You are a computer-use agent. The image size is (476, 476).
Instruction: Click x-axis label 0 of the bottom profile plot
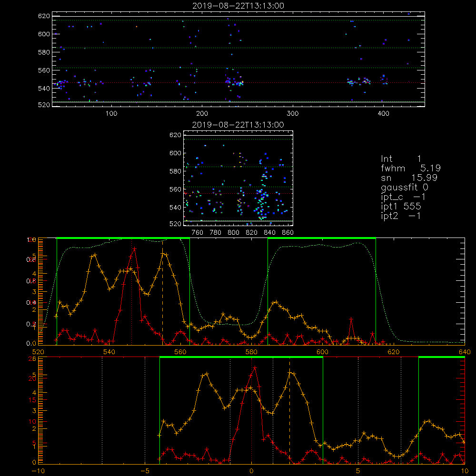(x=251, y=471)
